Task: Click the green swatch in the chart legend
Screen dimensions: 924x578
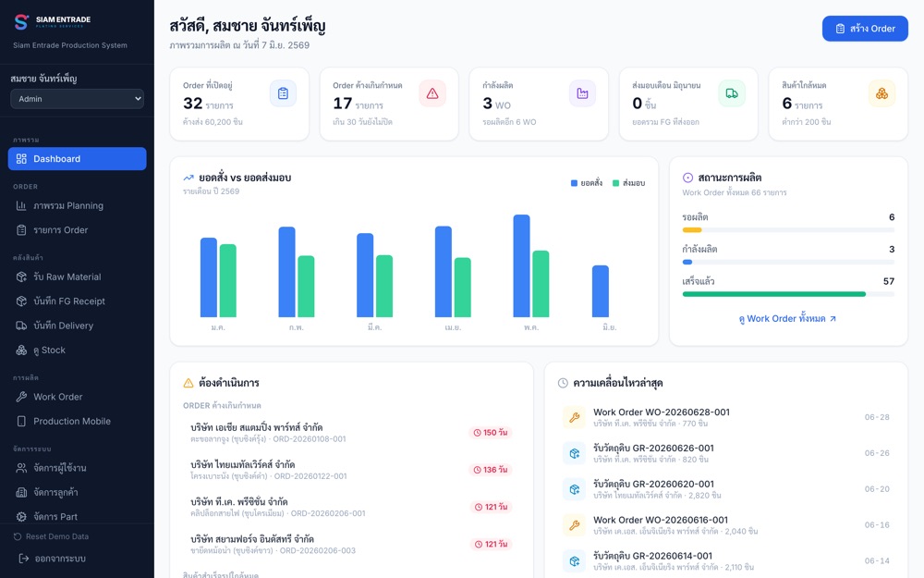Action: click(x=615, y=183)
